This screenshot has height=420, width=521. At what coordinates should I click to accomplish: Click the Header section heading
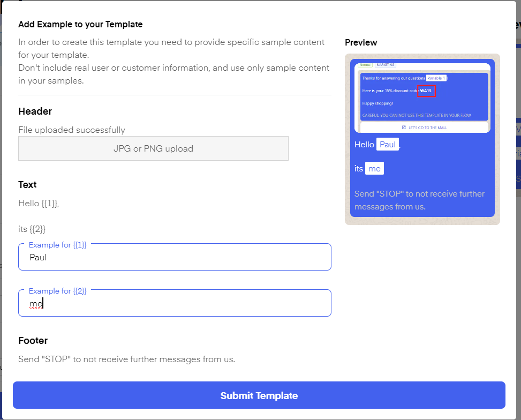(x=35, y=111)
